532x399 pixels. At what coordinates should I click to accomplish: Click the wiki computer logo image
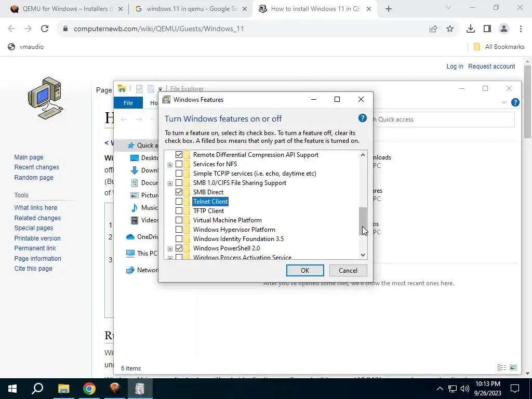[x=46, y=98]
